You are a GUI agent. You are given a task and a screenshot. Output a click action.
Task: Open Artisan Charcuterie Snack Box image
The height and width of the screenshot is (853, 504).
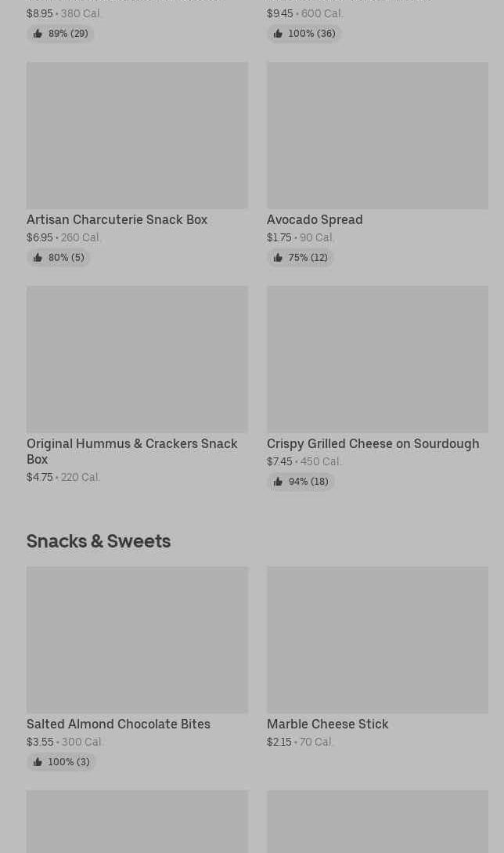(137, 136)
